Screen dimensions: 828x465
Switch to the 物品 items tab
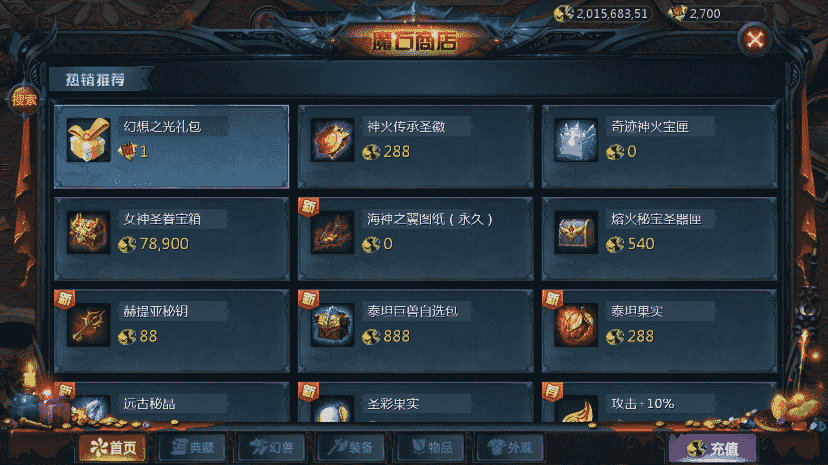click(431, 448)
